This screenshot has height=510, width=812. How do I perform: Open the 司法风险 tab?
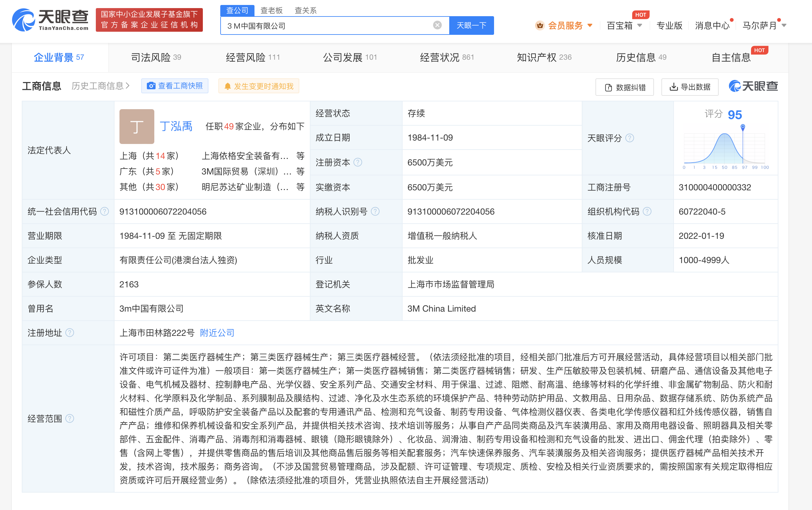click(x=156, y=57)
